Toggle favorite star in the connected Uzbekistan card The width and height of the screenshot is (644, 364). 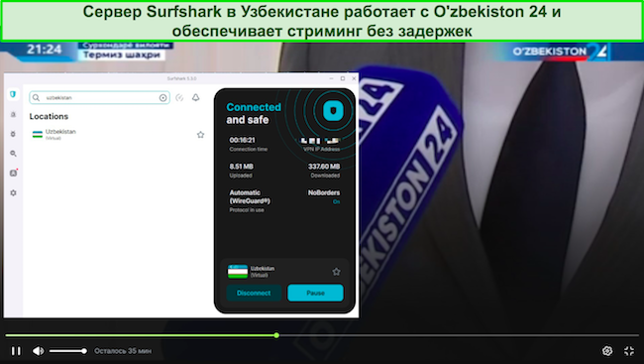(x=337, y=272)
